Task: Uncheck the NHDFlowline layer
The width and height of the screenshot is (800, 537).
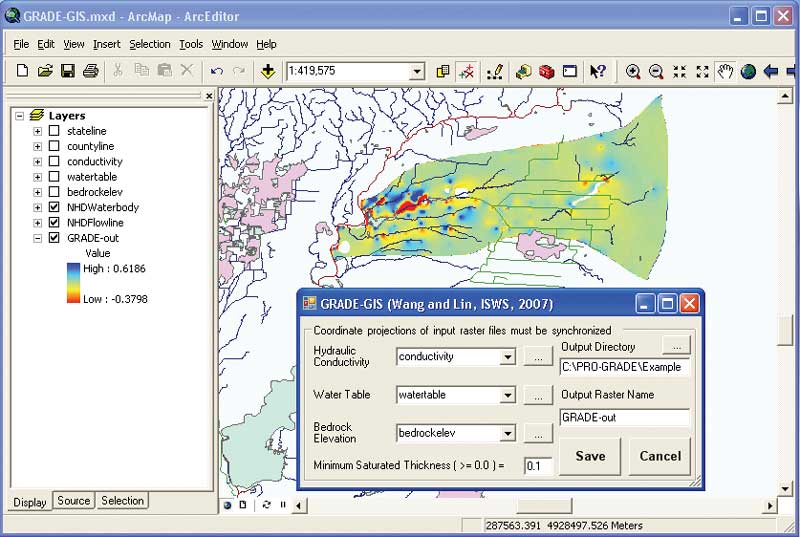Action: click(54, 222)
